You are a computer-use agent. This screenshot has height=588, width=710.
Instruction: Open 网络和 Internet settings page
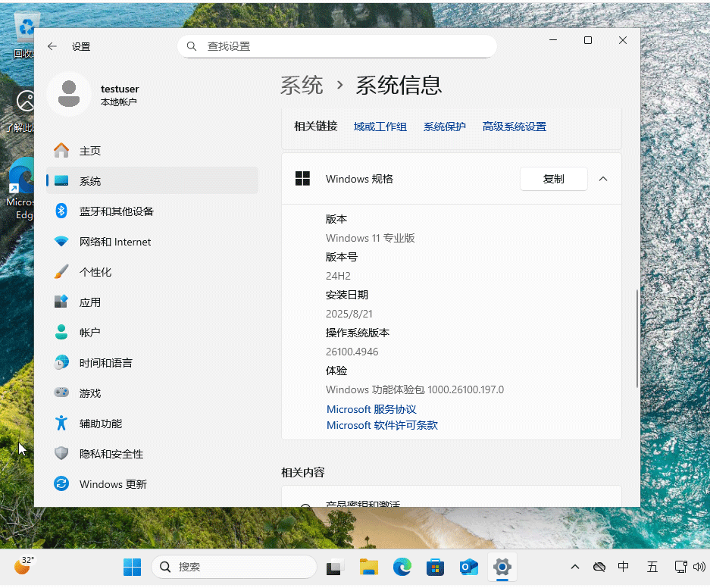point(152,241)
